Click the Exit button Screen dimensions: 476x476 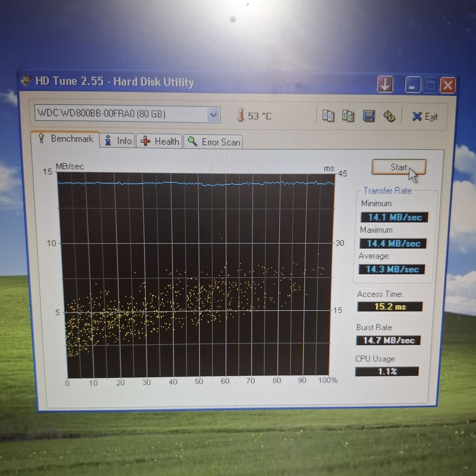coord(425,117)
